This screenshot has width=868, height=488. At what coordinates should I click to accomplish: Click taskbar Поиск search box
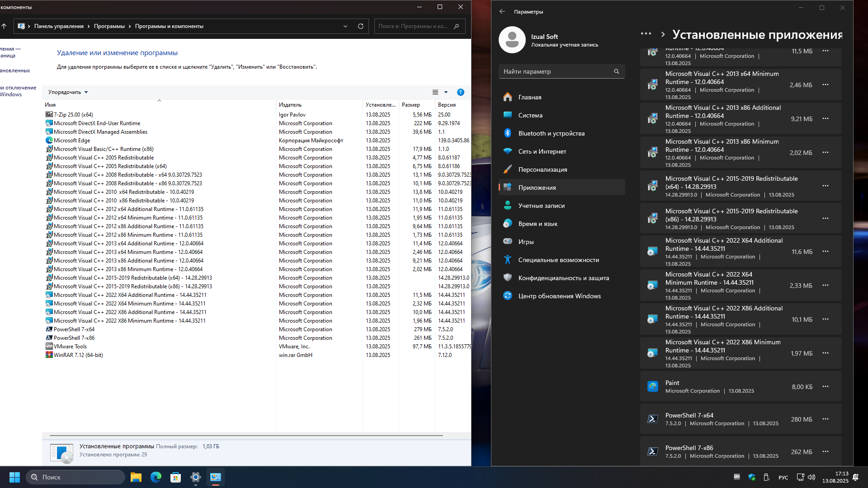click(75, 477)
